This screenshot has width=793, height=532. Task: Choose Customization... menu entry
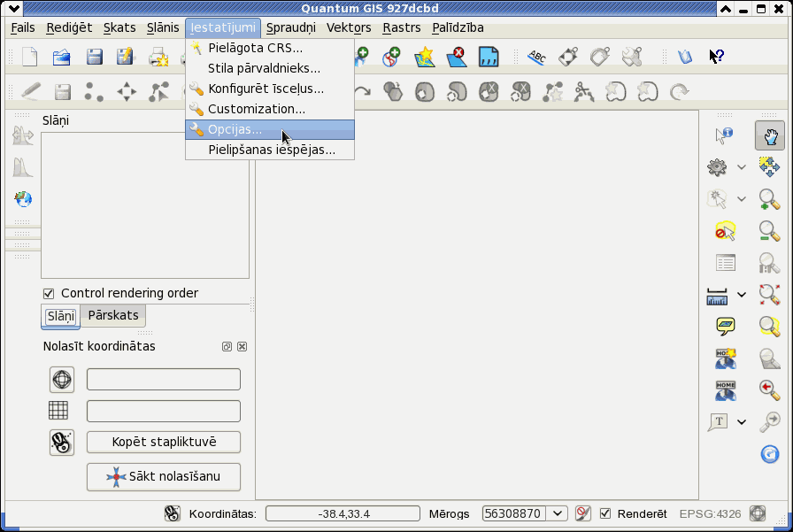(270, 109)
